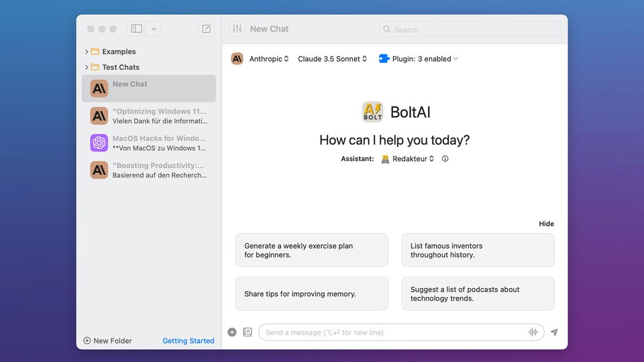The width and height of the screenshot is (644, 362).
Task: Toggle the sidebar view icon
Action: point(136,29)
